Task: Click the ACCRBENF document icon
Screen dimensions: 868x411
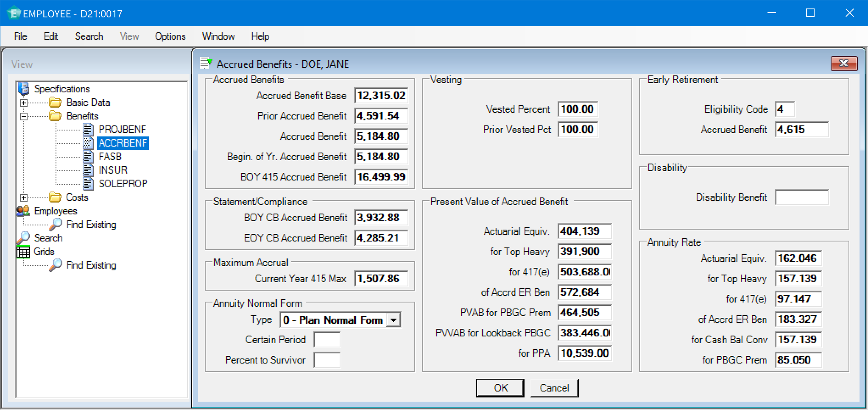Action: (88, 143)
